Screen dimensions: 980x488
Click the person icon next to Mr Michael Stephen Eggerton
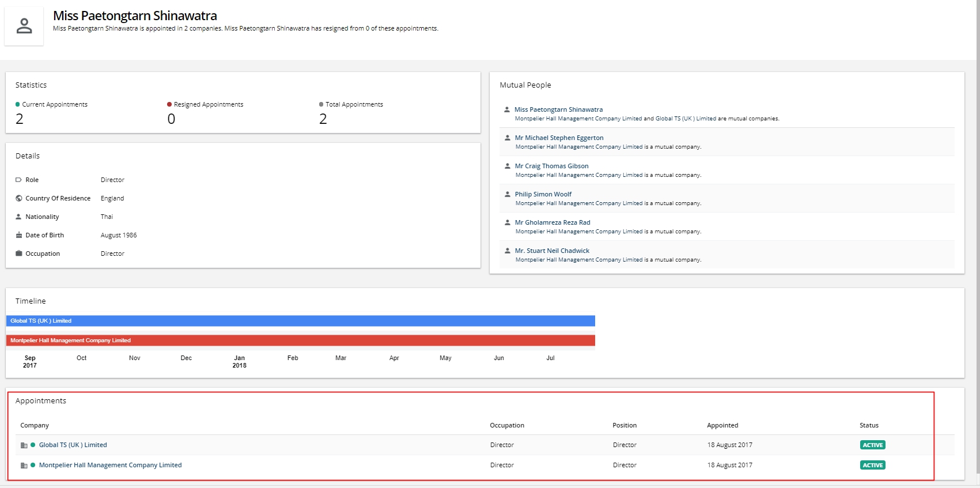click(508, 138)
